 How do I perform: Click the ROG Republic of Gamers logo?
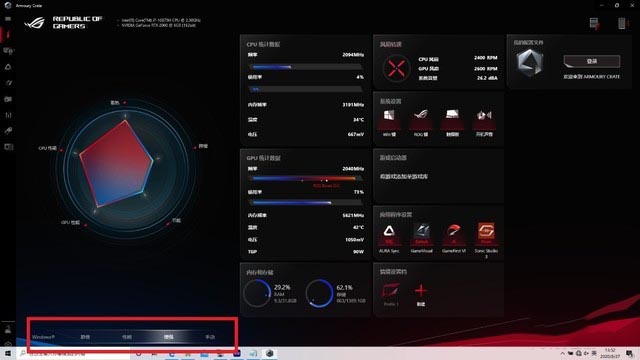coord(63,22)
